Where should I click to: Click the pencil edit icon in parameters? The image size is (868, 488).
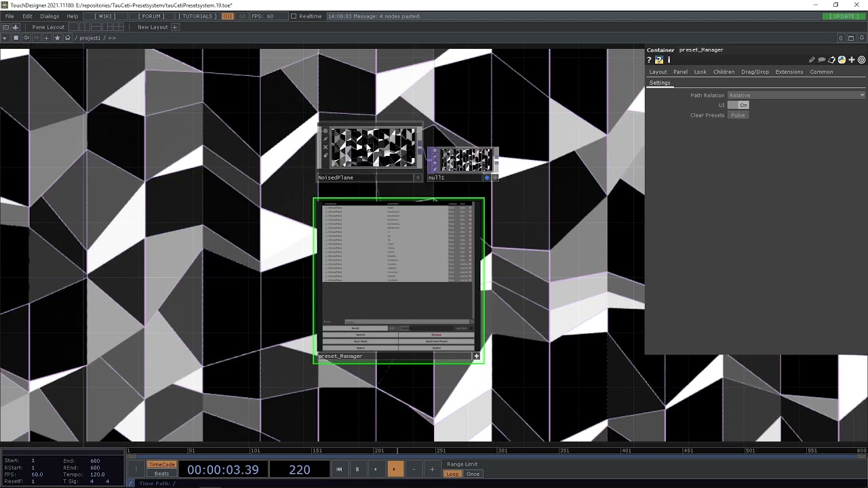(812, 60)
